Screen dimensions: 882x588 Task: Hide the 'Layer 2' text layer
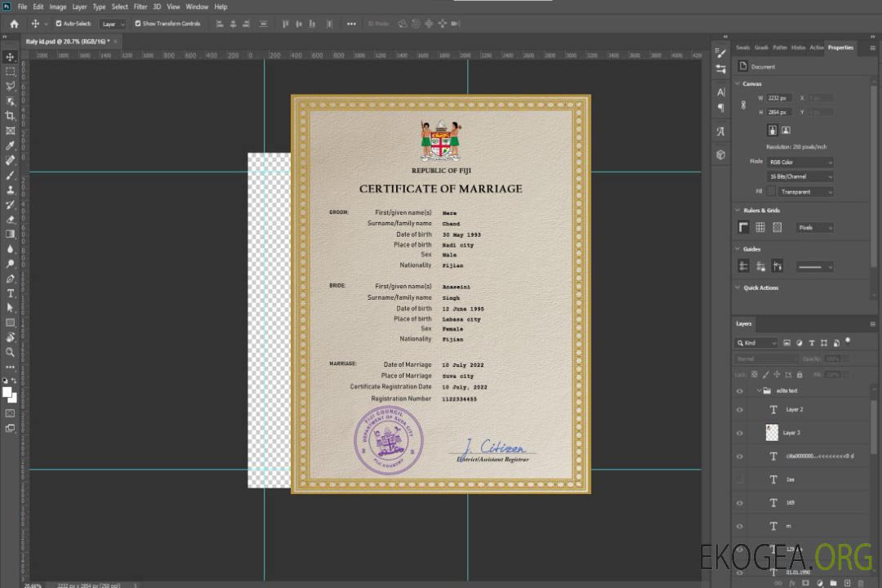click(740, 410)
